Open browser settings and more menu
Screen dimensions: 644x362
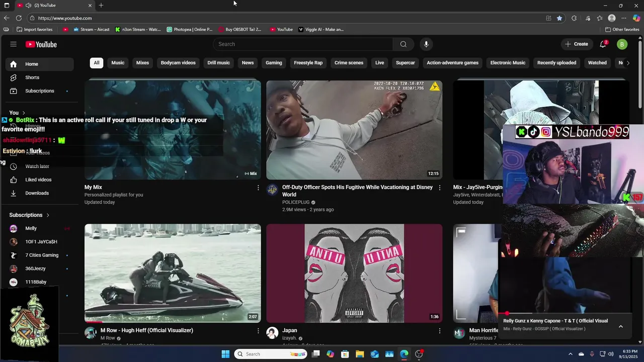pyautogui.click(x=624, y=18)
